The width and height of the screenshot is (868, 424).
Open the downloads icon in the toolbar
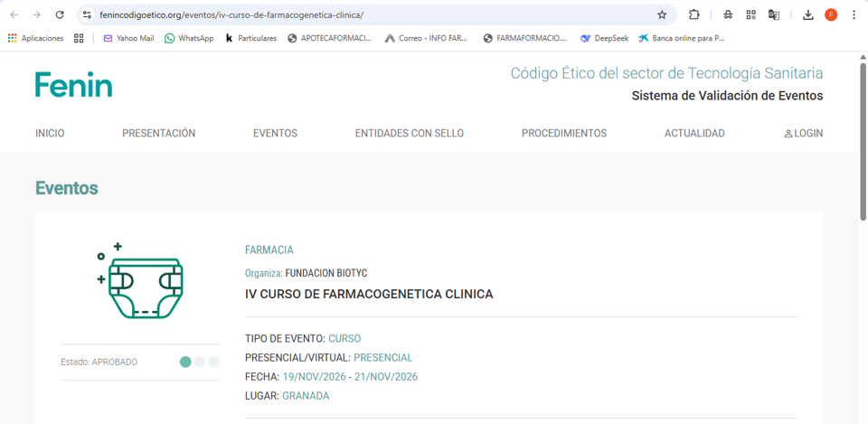point(808,14)
